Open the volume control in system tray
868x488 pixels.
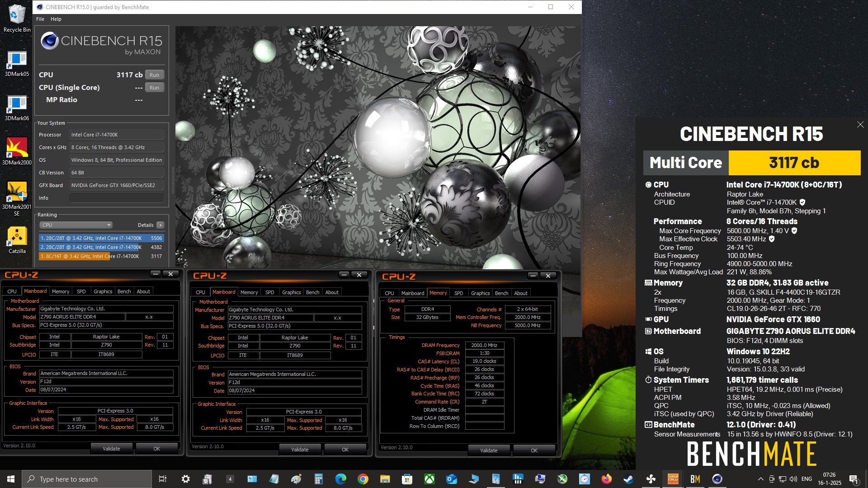click(793, 479)
